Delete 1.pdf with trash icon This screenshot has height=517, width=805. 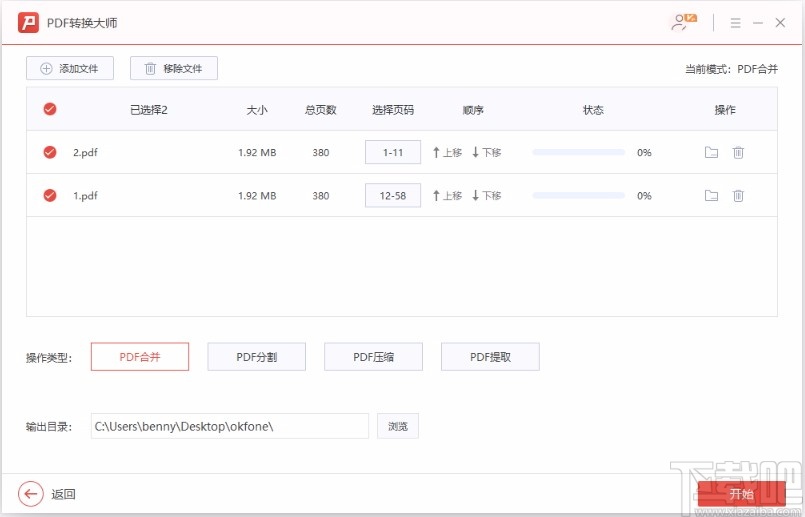(x=738, y=196)
